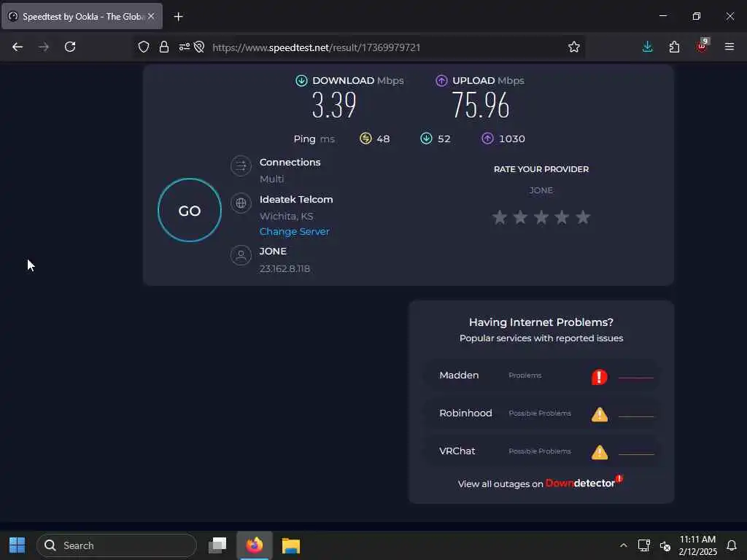Rate the provider one star
Screen dimensions: 747x560
(499, 217)
